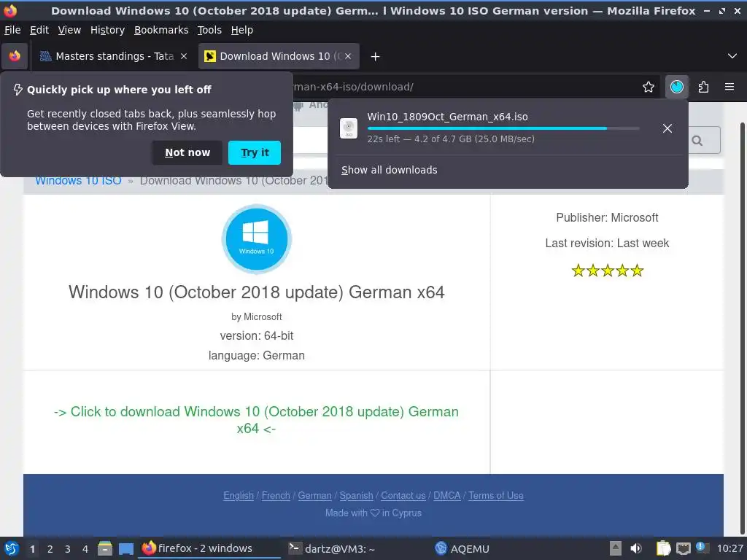Toggle the downloads progress toolbar icon
The image size is (747, 560).
[x=676, y=87]
